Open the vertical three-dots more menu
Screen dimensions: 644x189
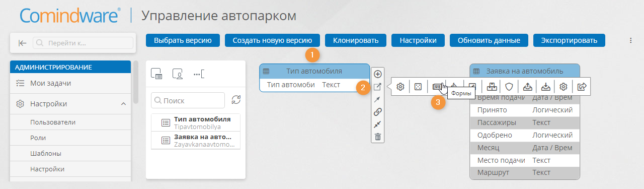click(x=630, y=40)
